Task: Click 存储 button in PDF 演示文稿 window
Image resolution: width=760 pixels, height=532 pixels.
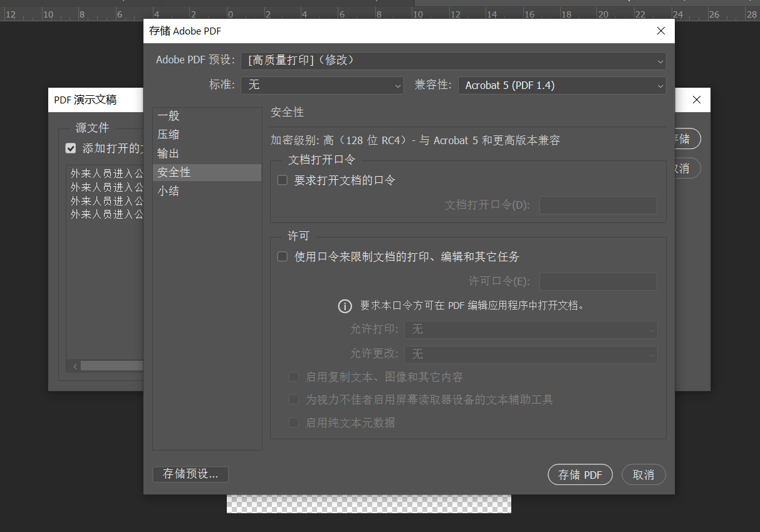Action: tap(687, 138)
